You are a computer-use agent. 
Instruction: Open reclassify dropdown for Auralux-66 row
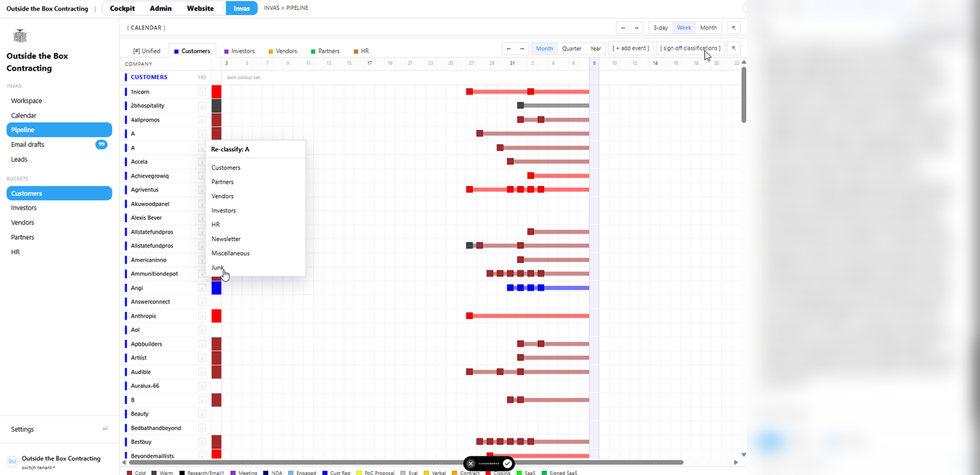(x=202, y=385)
